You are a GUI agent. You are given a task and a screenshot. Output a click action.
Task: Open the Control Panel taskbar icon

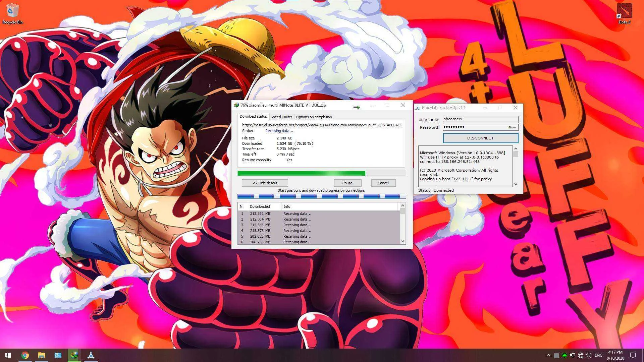(x=58, y=355)
